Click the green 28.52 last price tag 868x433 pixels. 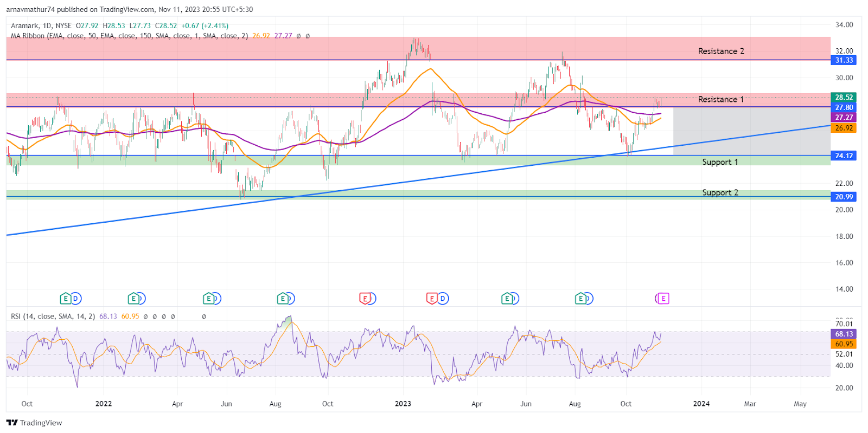[x=844, y=98]
